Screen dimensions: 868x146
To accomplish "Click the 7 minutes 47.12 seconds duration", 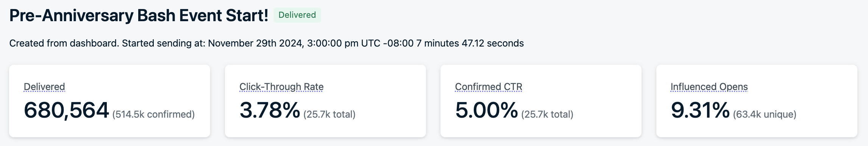I will [x=470, y=43].
